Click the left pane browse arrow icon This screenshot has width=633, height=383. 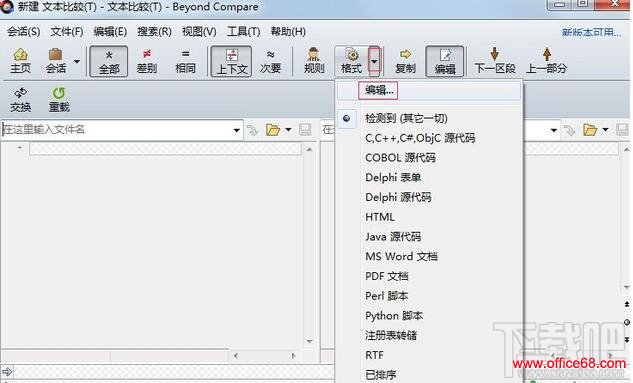click(253, 130)
